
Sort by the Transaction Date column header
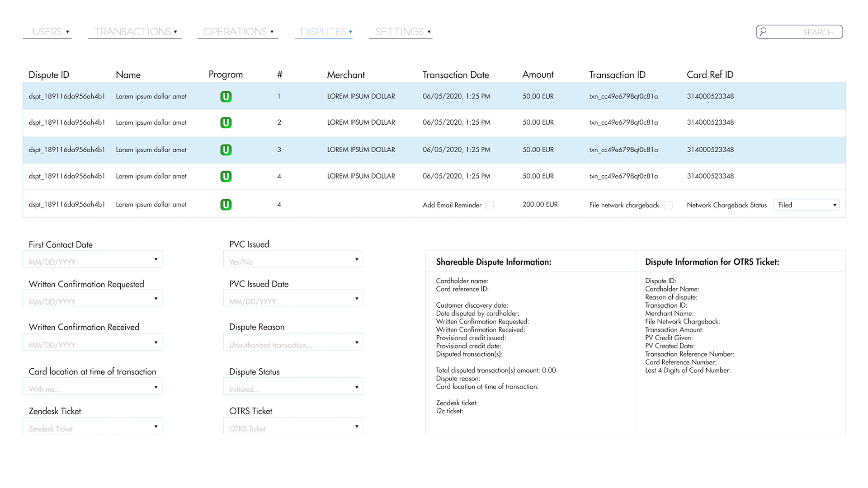[455, 75]
